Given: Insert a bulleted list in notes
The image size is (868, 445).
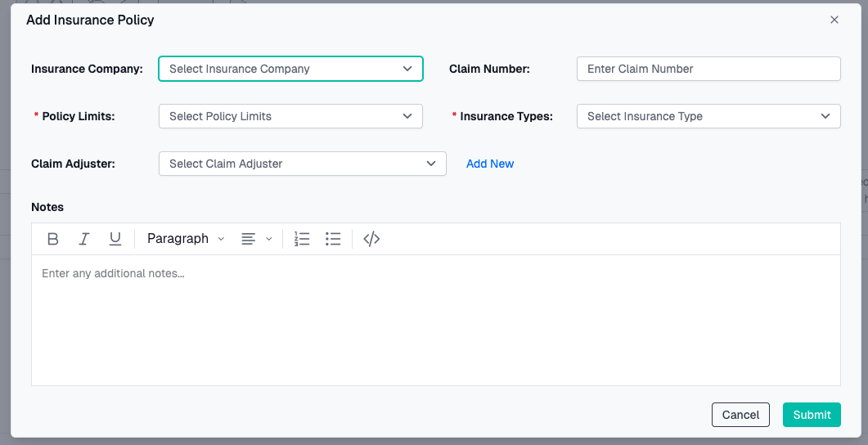Looking at the screenshot, I should coord(333,239).
